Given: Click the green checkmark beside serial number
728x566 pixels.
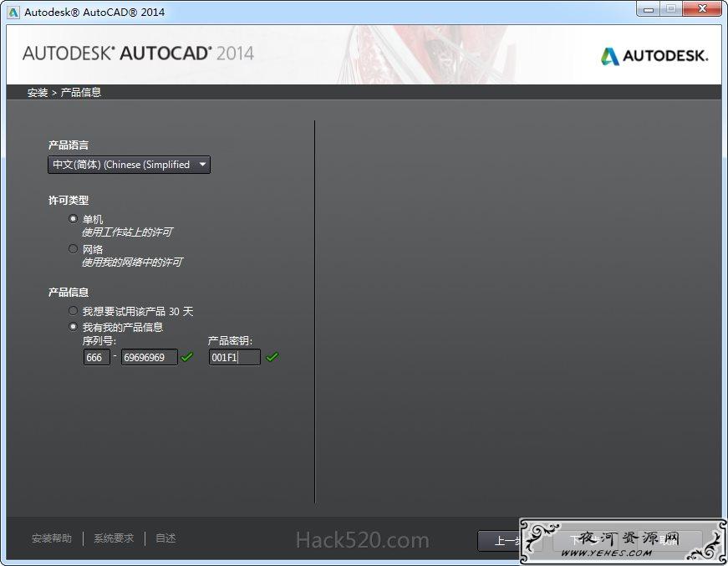Looking at the screenshot, I should tap(186, 357).
